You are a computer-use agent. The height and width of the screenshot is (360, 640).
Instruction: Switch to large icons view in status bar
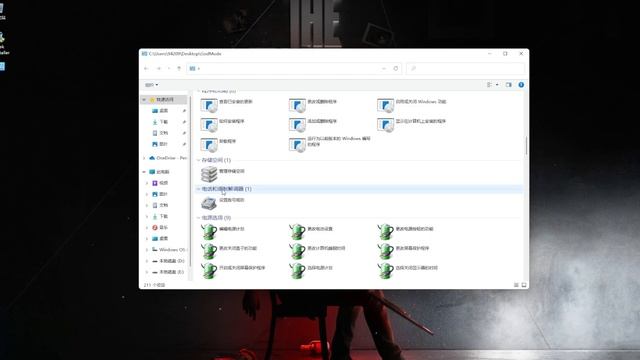coord(524,285)
